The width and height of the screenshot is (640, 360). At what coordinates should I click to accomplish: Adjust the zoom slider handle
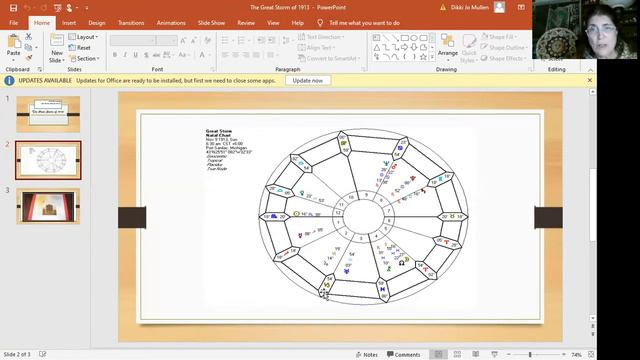click(x=530, y=355)
